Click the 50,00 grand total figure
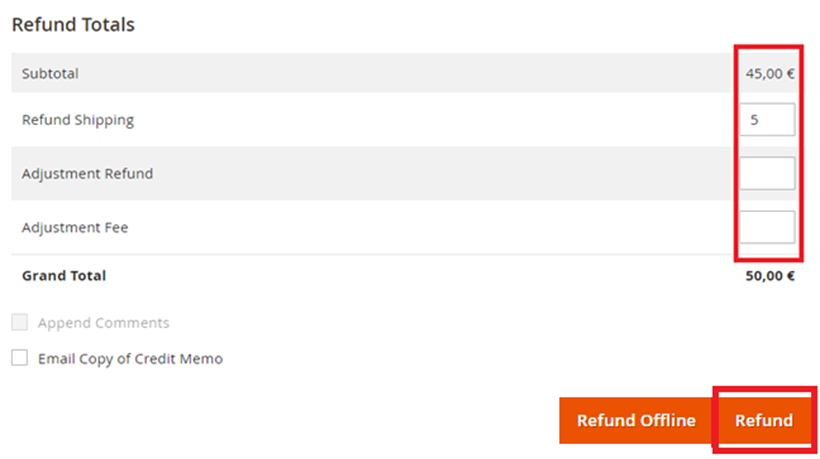This screenshot has height=459, width=820. (763, 276)
